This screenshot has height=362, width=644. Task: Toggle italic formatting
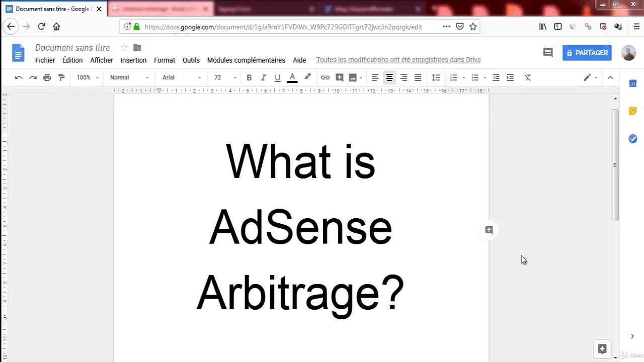point(263,77)
